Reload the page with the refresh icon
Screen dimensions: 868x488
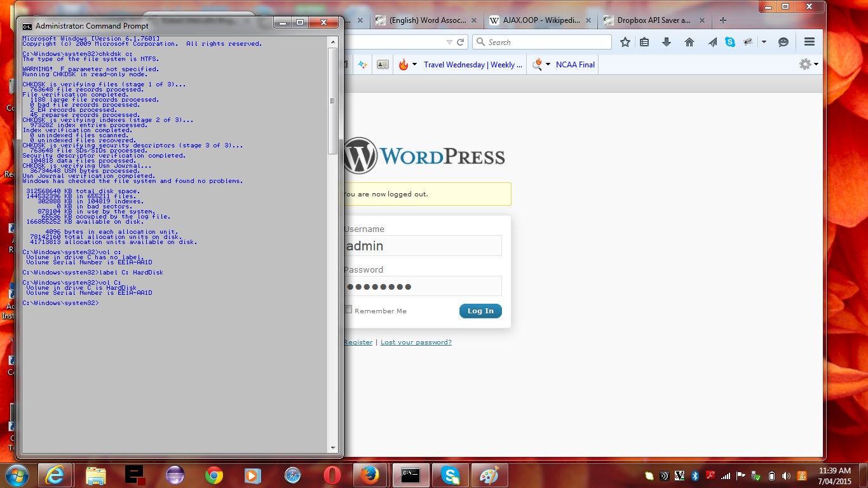[x=461, y=42]
